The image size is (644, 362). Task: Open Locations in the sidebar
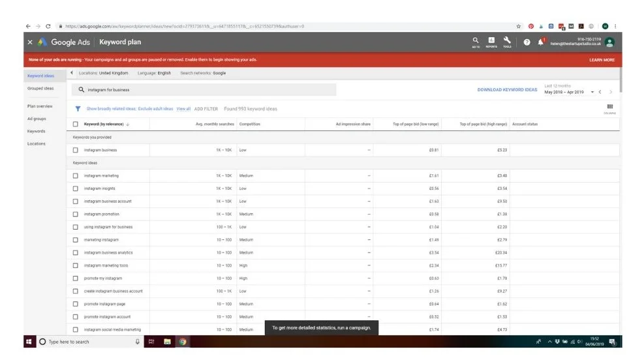(36, 143)
